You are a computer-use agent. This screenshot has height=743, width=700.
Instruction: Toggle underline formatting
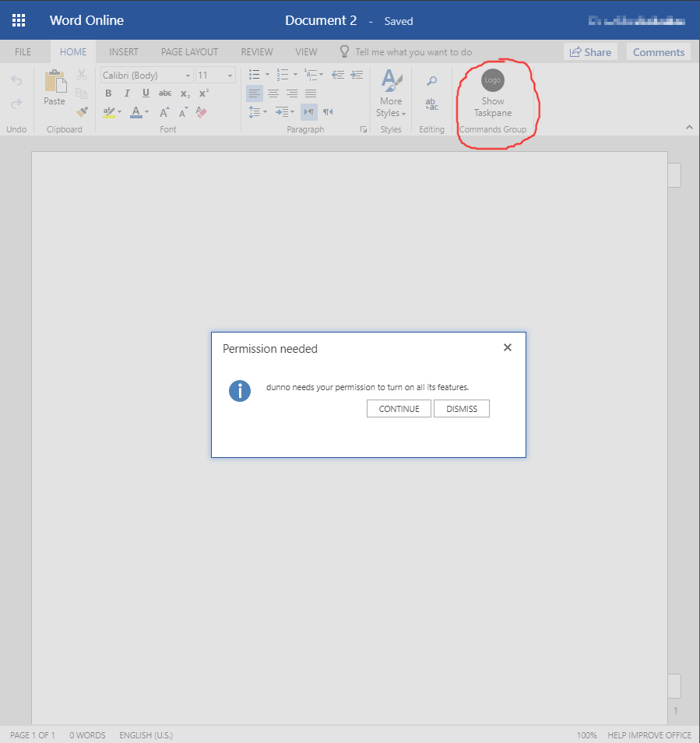[146, 93]
